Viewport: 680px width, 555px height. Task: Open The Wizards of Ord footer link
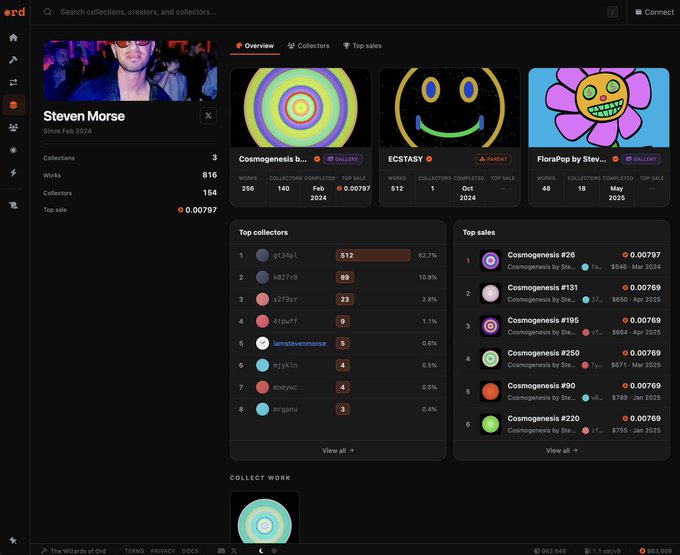coord(74,551)
